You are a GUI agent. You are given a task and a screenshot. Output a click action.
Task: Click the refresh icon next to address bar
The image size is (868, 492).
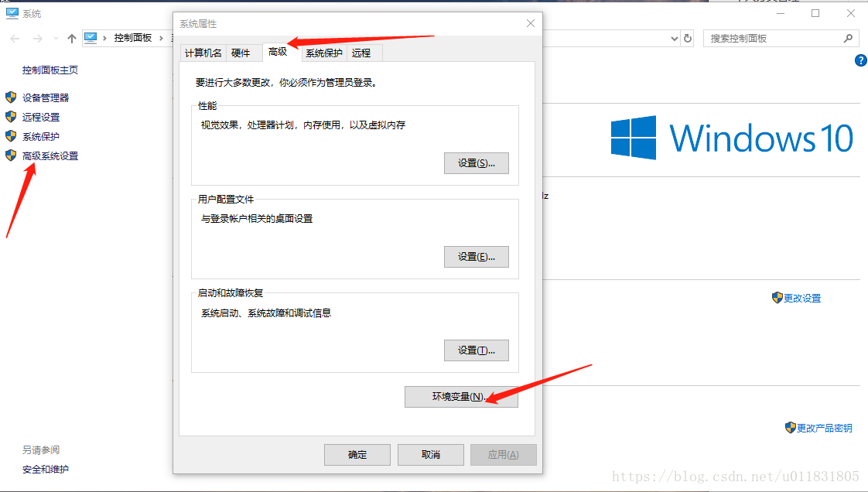tap(688, 38)
